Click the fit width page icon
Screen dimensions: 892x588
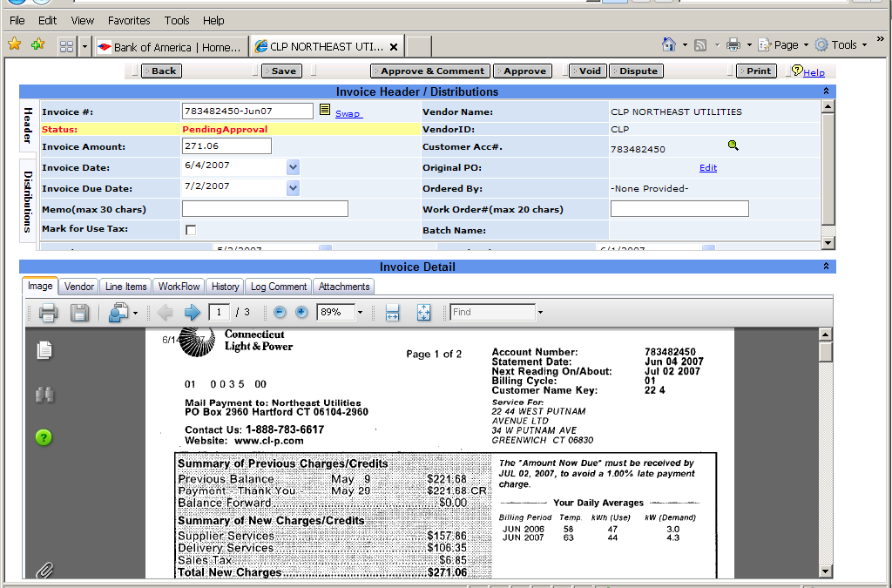[x=392, y=313]
